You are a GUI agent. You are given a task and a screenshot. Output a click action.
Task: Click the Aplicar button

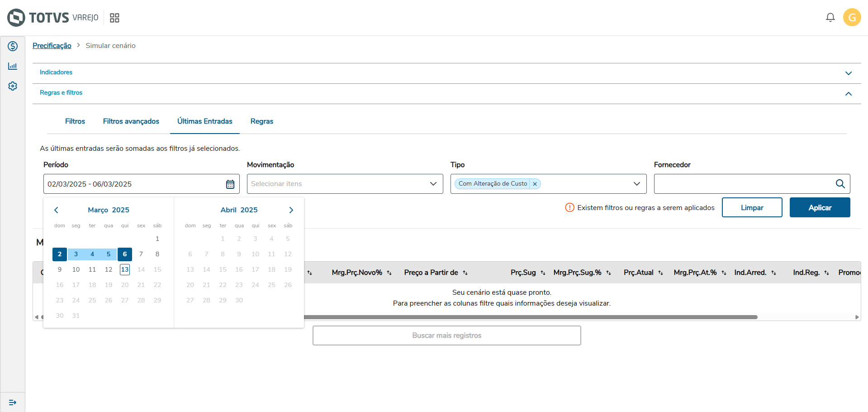[x=820, y=208]
